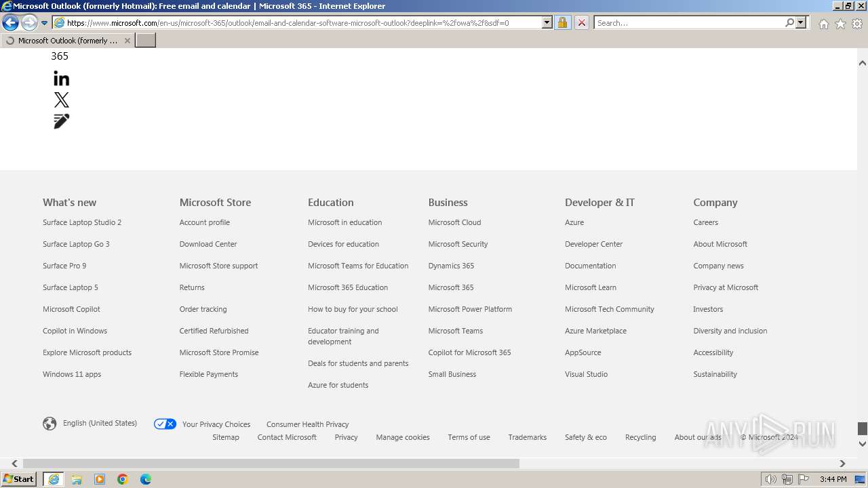The width and height of the screenshot is (868, 488).
Task: Click the address bar URL field
Action: pos(303,22)
